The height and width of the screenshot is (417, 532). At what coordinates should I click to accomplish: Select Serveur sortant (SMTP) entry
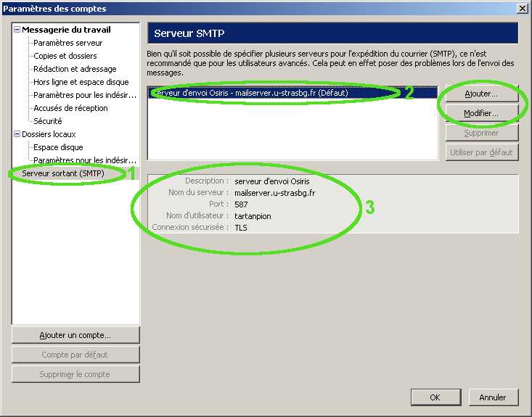[x=63, y=173]
